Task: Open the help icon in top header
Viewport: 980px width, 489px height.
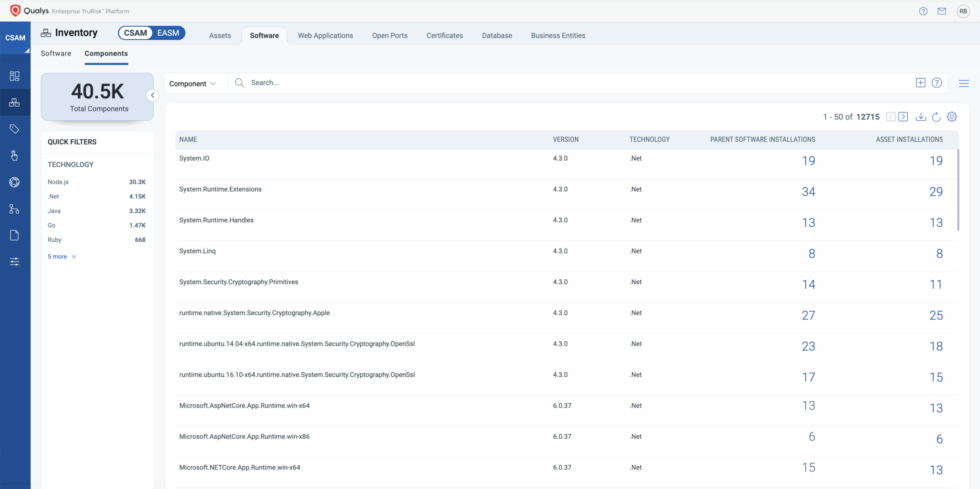Action: point(923,11)
